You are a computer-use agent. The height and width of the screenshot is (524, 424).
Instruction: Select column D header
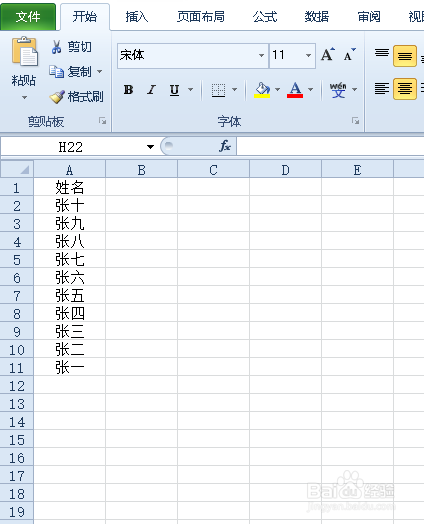(x=285, y=170)
